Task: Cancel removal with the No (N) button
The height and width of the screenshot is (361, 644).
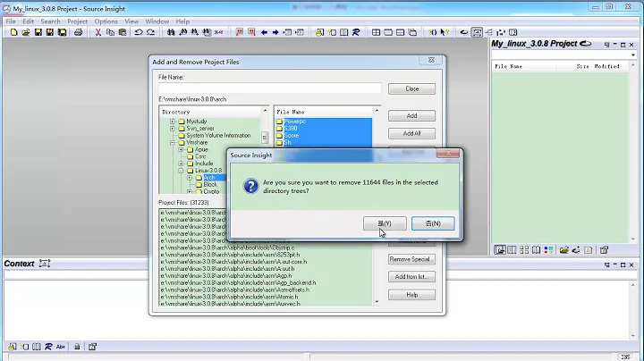Action: coord(433,223)
